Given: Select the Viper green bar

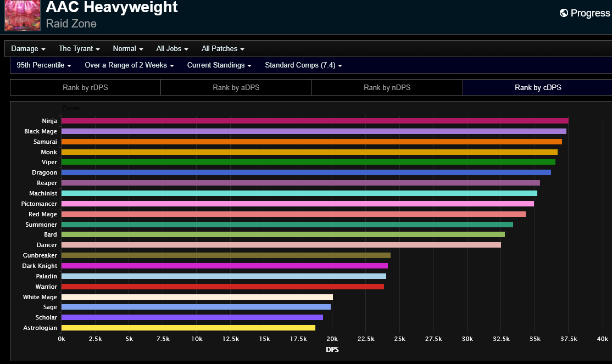Looking at the screenshot, I should [308, 162].
